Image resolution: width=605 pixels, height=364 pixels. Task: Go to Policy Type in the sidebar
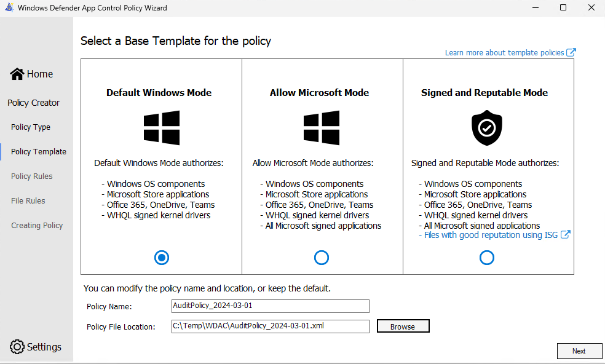pos(31,127)
